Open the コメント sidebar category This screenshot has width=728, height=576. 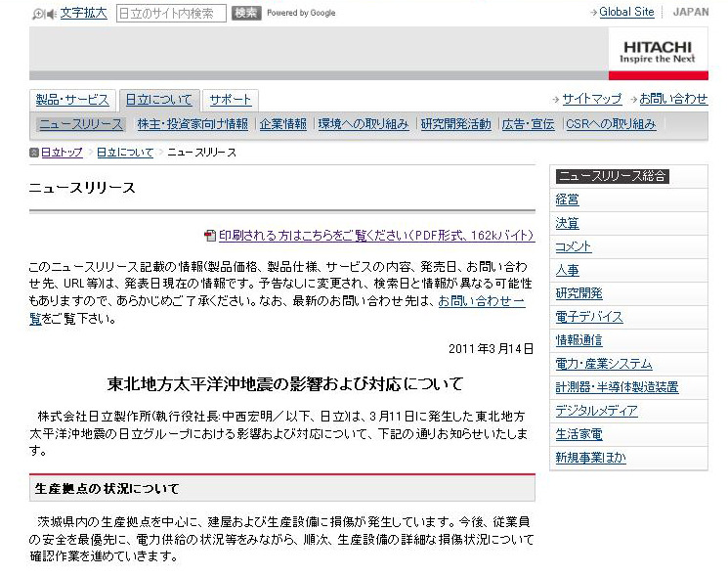pyautogui.click(x=574, y=246)
